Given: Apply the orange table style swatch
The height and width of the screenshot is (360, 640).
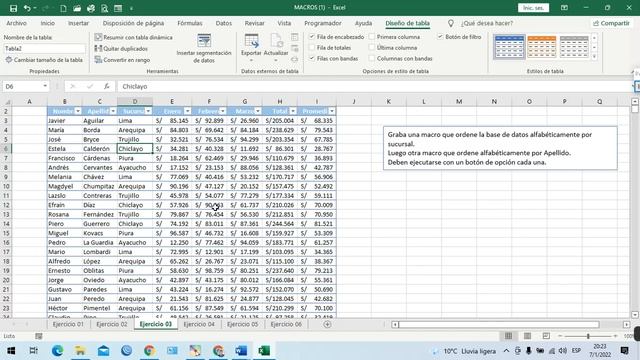Looking at the screenshot, I should tap(541, 47).
